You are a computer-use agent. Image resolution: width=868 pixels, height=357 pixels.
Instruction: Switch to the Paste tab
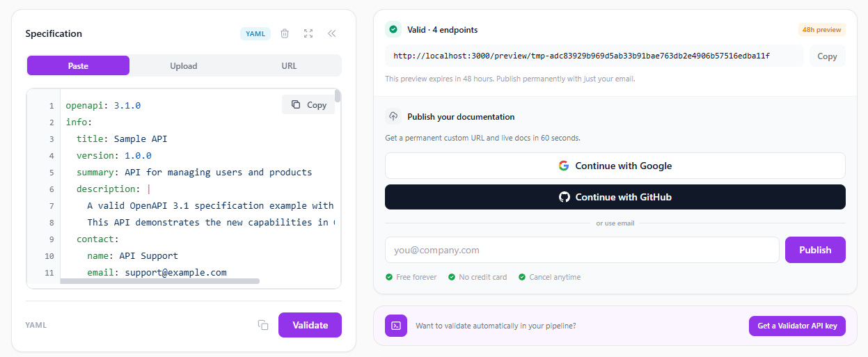78,65
